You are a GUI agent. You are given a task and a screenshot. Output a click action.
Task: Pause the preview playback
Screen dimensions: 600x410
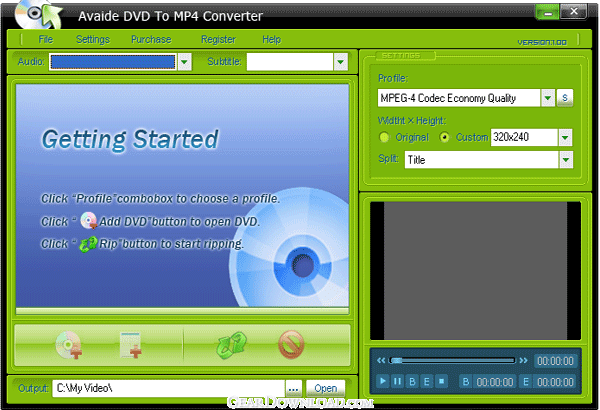398,381
